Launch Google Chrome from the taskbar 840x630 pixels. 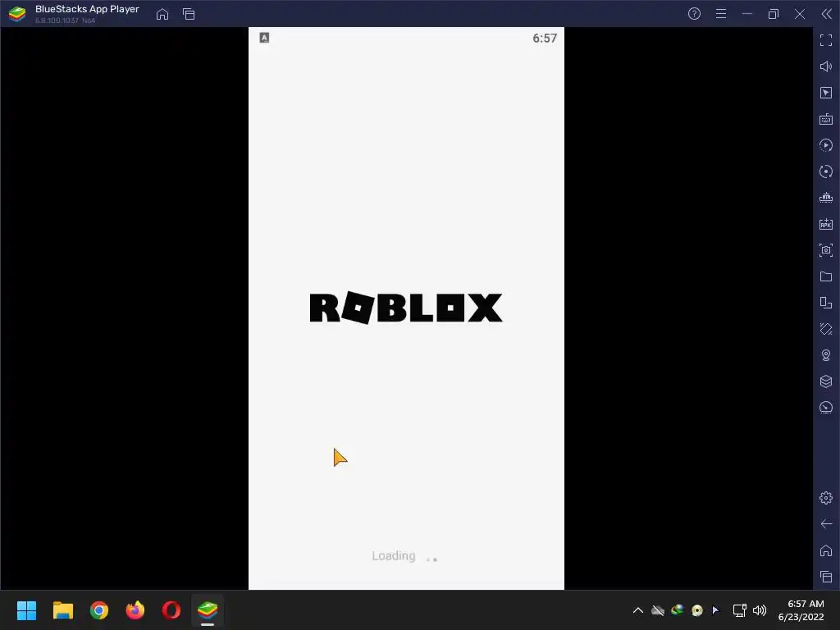99,610
